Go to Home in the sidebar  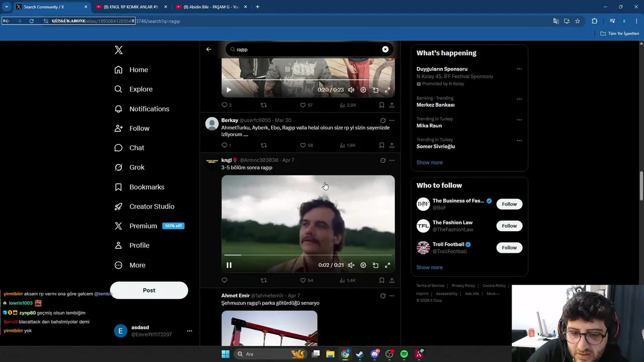pyautogui.click(x=131, y=70)
